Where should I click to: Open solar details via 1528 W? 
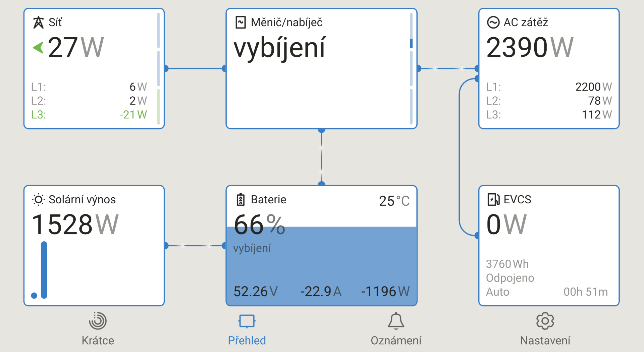point(75,225)
